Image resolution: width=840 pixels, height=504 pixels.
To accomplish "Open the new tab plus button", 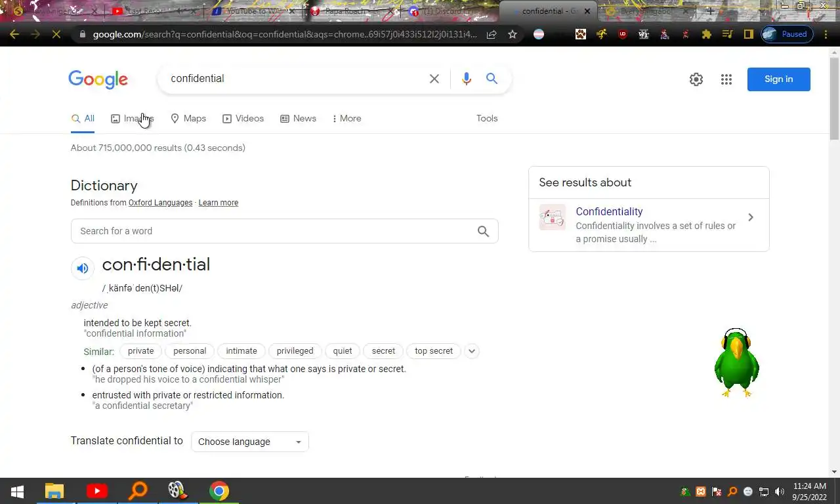I will tap(710, 11).
